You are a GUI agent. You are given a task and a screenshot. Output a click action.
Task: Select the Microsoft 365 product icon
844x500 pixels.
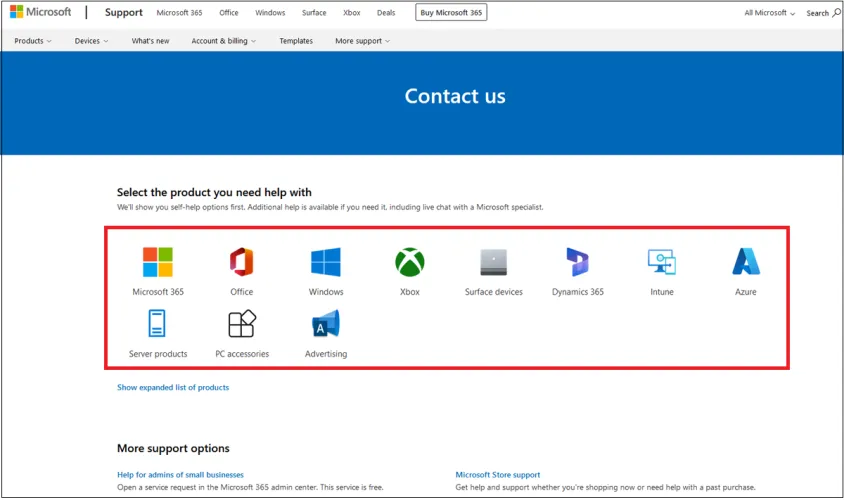tap(158, 262)
